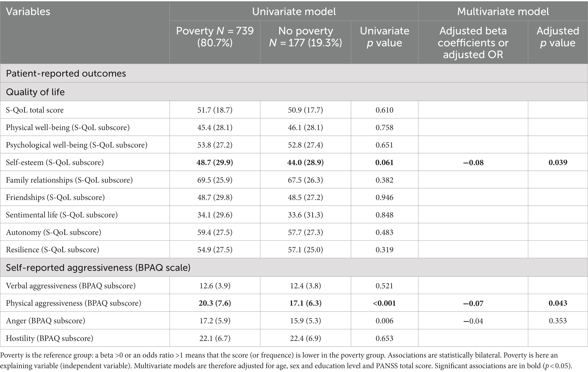The width and height of the screenshot is (588, 372).
Task: Click the Physical aggressiveness row label
Action: point(74,303)
